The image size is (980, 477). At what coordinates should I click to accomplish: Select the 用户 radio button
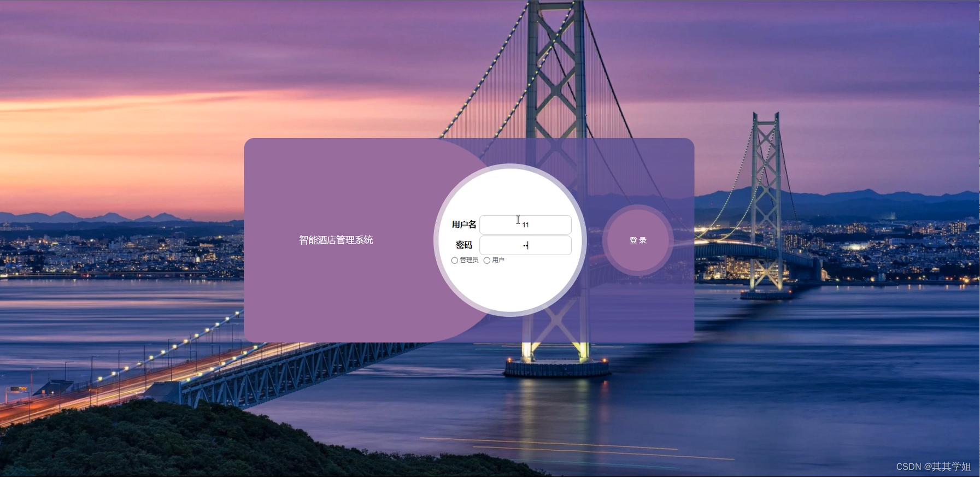(486, 261)
